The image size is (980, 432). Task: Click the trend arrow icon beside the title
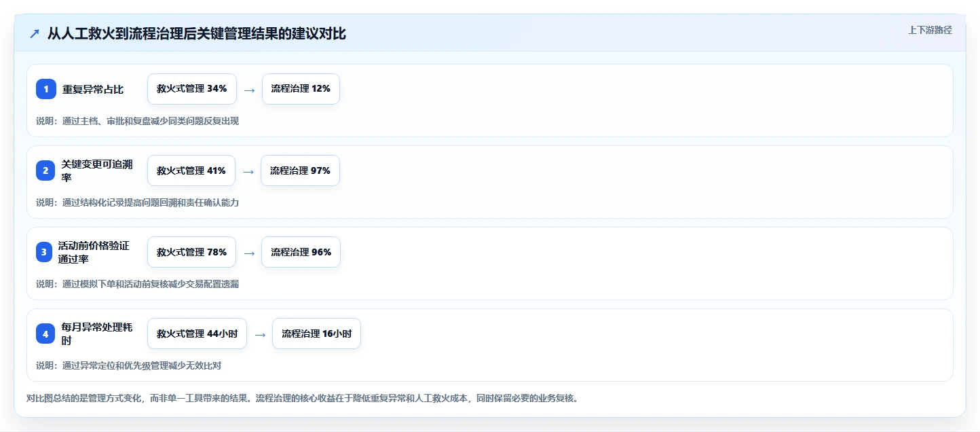pyautogui.click(x=35, y=34)
